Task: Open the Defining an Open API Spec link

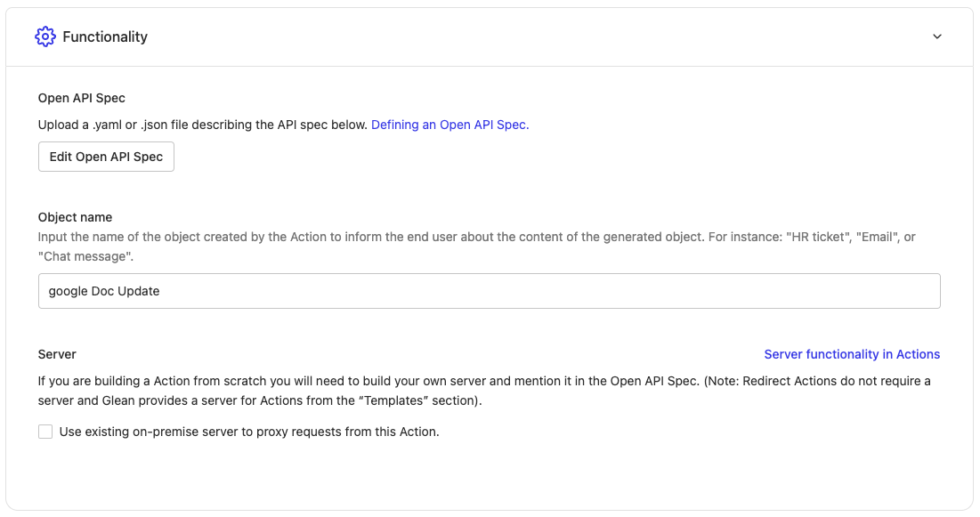Action: coord(450,125)
